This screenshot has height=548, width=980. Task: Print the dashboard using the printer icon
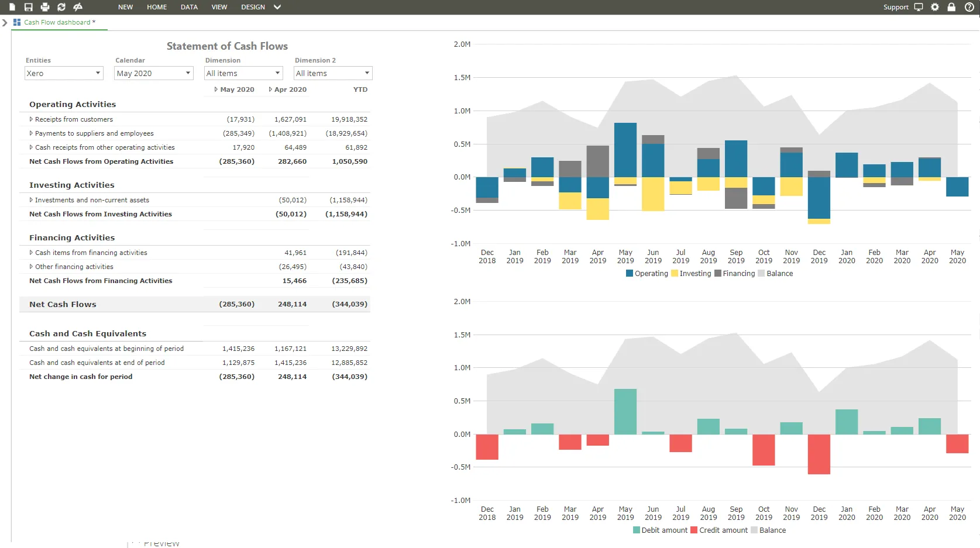[45, 7]
